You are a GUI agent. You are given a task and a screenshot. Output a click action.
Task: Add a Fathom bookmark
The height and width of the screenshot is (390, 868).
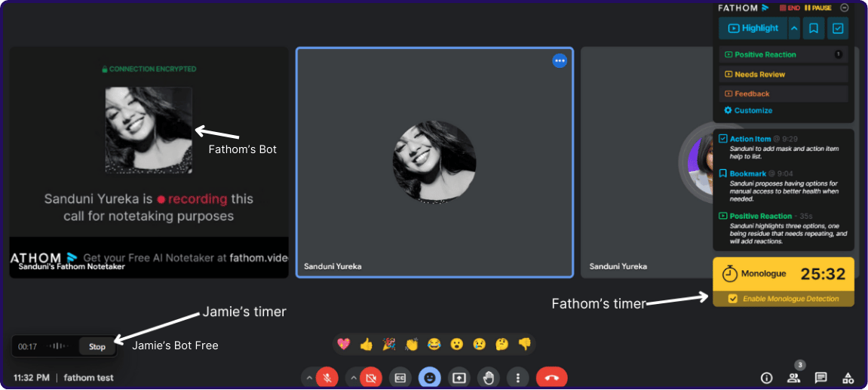click(813, 28)
